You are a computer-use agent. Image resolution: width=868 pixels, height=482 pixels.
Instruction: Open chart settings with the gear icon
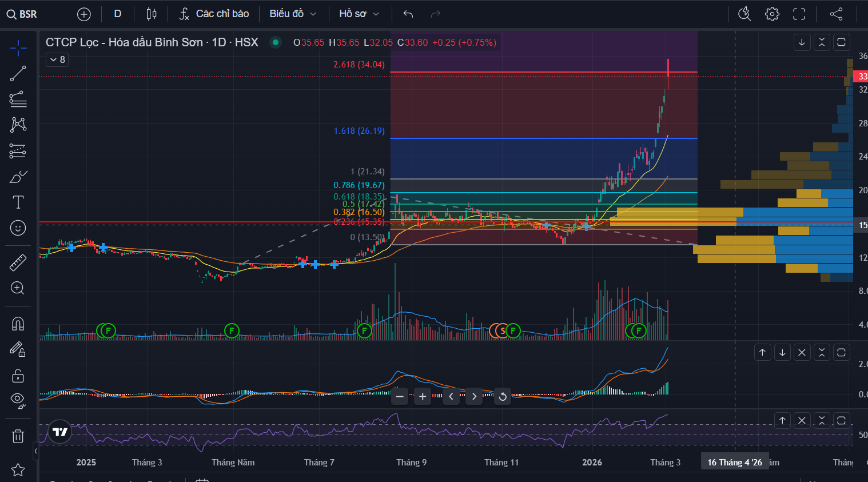point(772,14)
